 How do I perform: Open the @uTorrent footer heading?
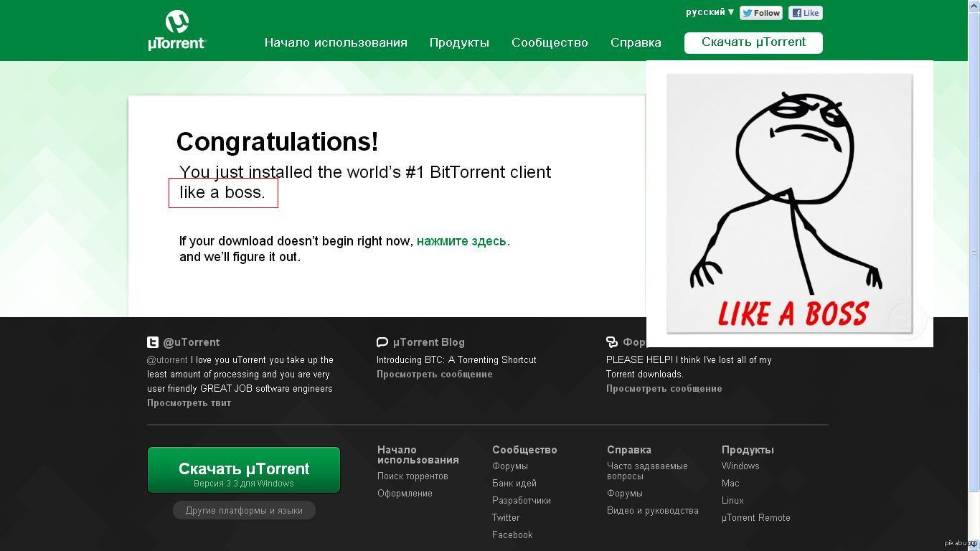point(192,342)
